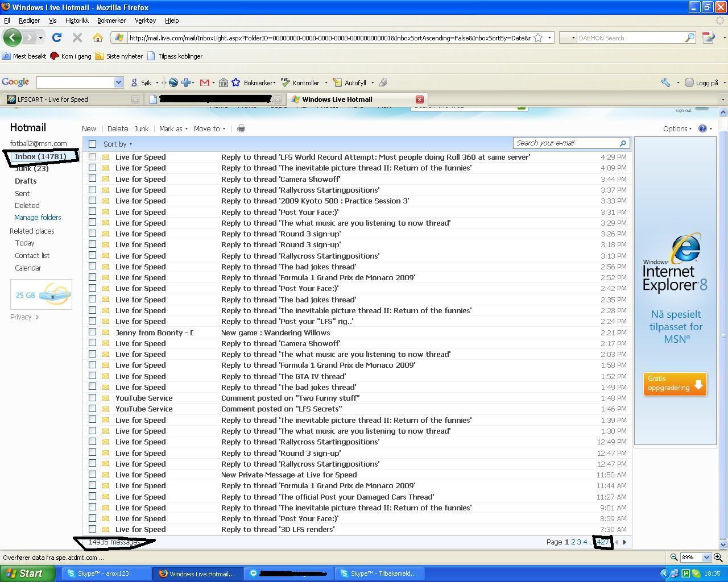728x582 pixels.
Task: Click the Google toolbar Bokmerker star icon
Action: tap(236, 82)
